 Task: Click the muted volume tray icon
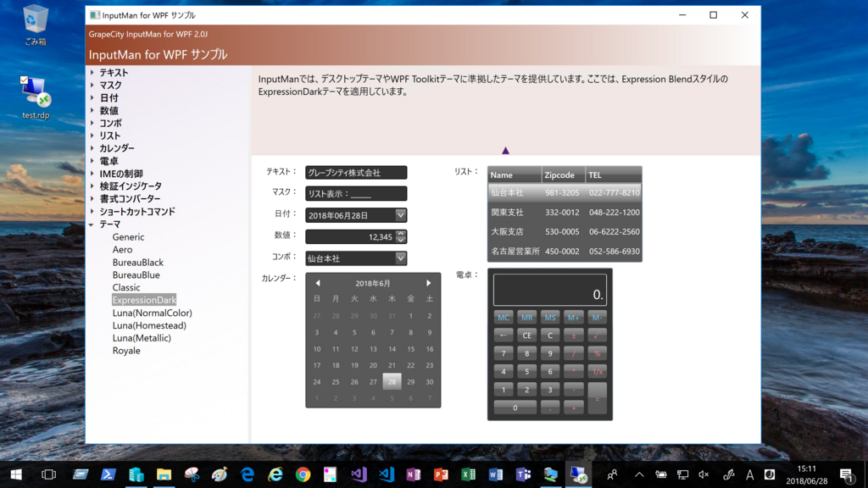[x=704, y=474]
